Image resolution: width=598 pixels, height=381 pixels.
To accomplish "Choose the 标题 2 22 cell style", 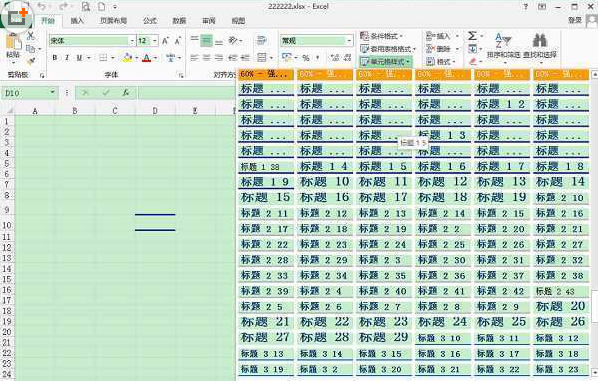I will 266,244.
